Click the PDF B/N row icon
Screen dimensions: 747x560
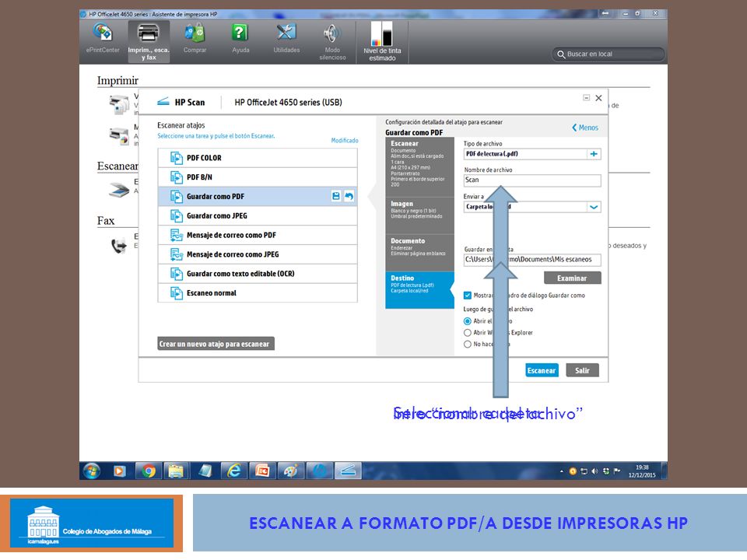tap(177, 177)
